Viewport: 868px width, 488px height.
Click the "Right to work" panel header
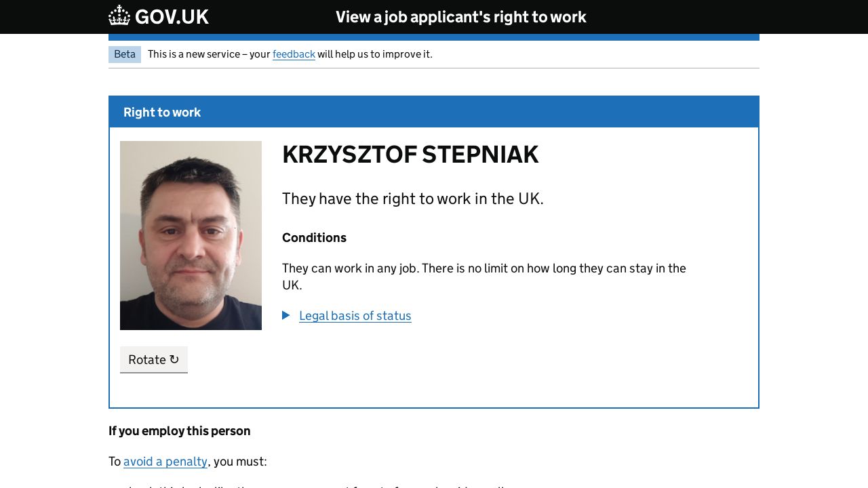[x=162, y=113]
